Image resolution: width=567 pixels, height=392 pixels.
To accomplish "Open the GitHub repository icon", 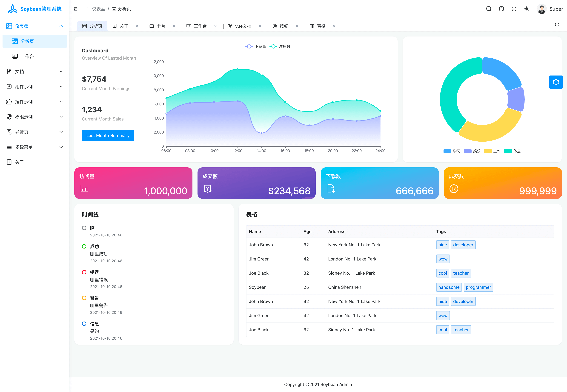I will click(501, 9).
